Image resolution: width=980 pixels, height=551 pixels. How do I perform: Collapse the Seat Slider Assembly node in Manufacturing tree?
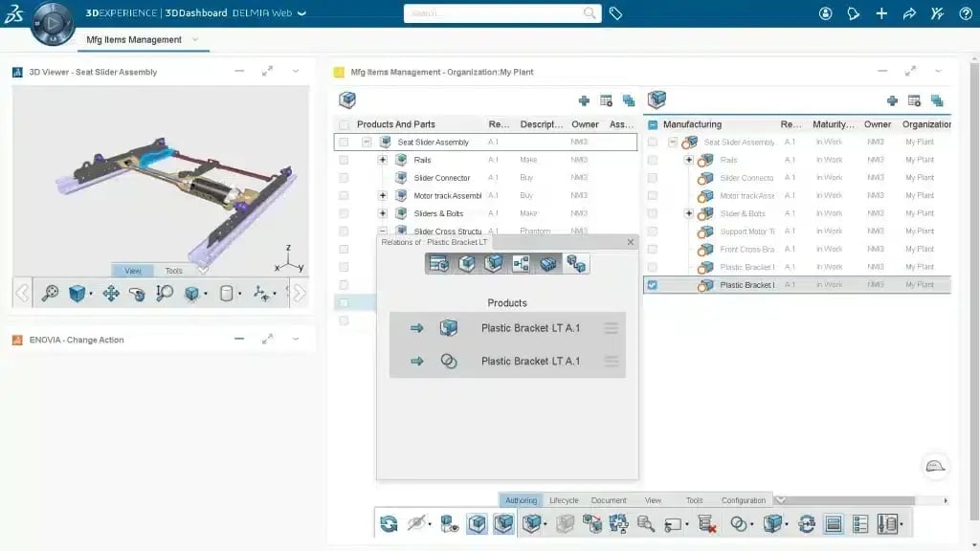pyautogui.click(x=671, y=141)
